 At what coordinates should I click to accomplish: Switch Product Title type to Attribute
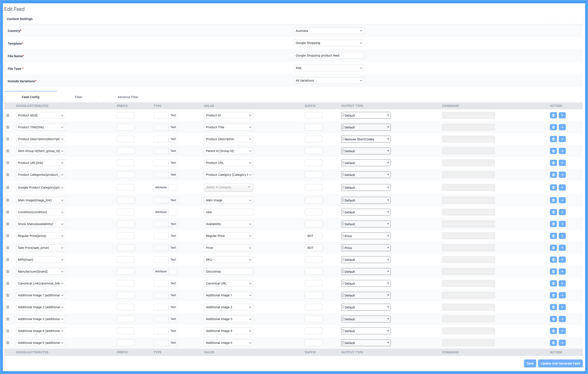point(161,127)
